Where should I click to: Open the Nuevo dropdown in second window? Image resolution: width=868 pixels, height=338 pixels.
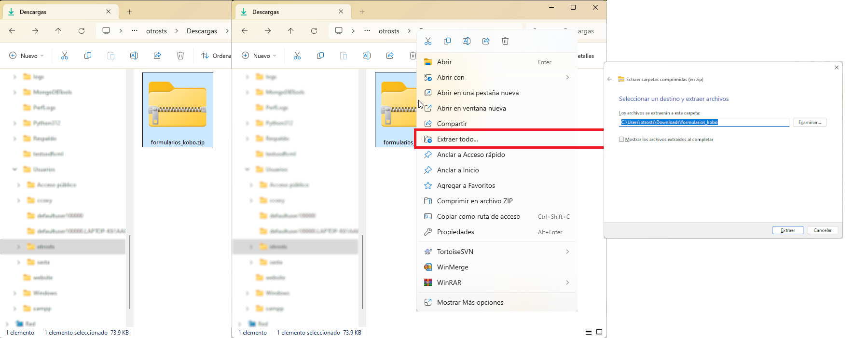click(x=259, y=56)
